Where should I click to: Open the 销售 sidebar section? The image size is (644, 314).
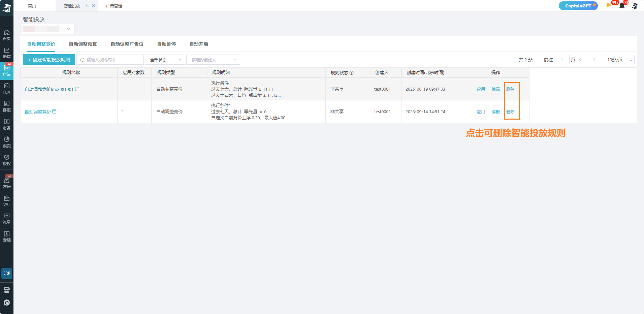tap(6, 53)
